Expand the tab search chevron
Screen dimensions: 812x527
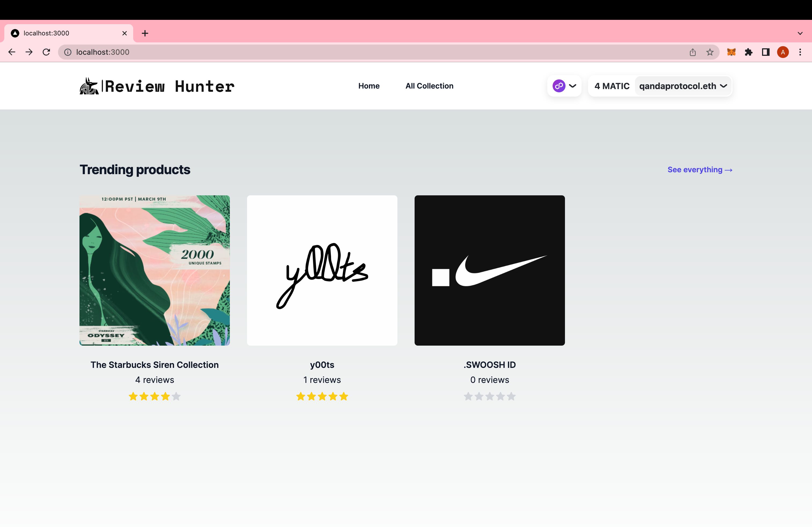click(800, 33)
